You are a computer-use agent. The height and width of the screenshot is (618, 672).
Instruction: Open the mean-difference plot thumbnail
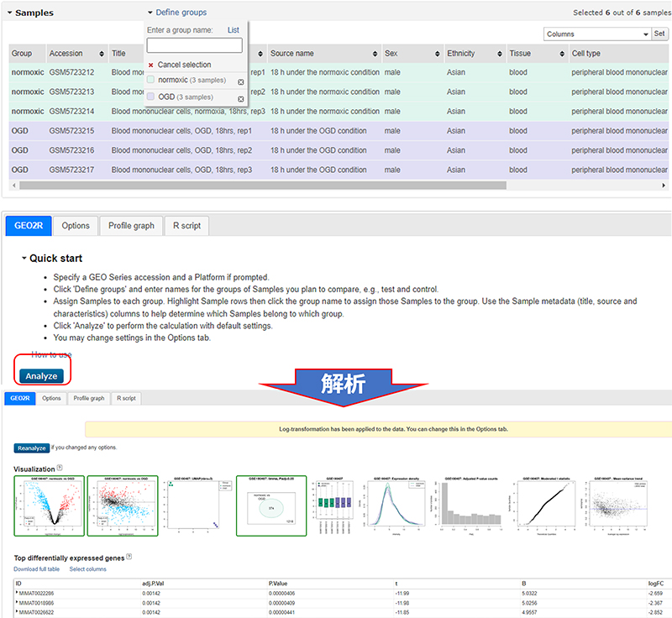(x=123, y=505)
